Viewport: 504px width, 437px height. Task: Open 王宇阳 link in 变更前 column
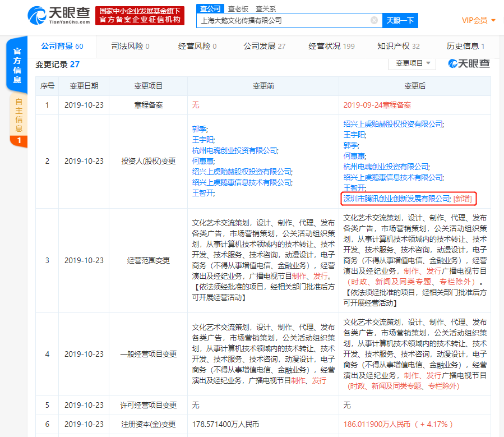[x=203, y=140]
